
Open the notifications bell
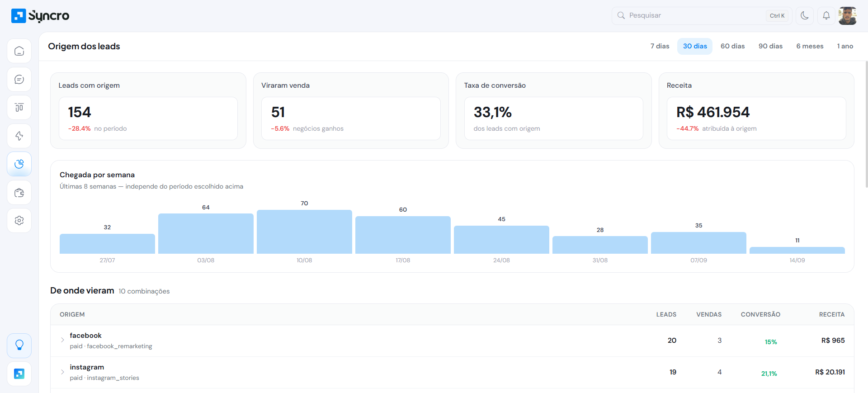(x=826, y=15)
